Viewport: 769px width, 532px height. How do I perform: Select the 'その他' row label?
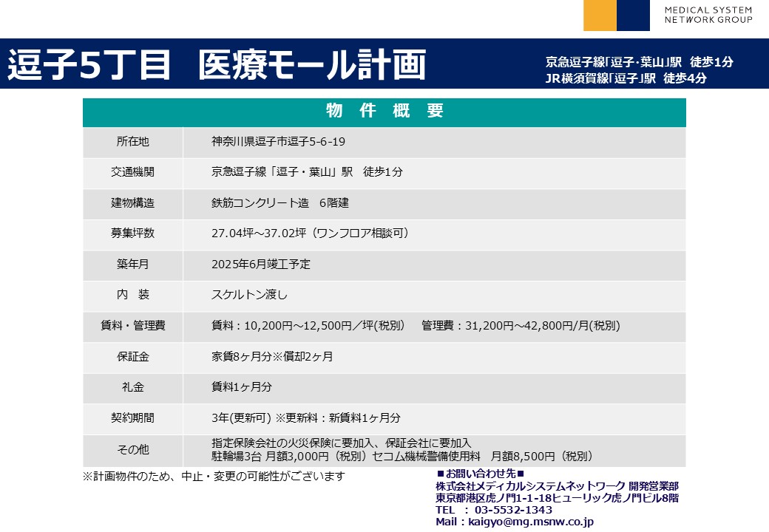pyautogui.click(x=132, y=449)
